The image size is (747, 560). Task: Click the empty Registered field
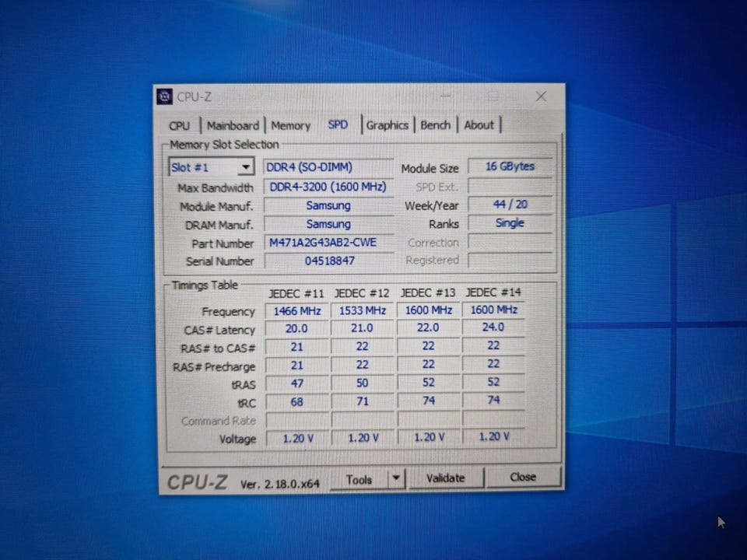point(510,260)
